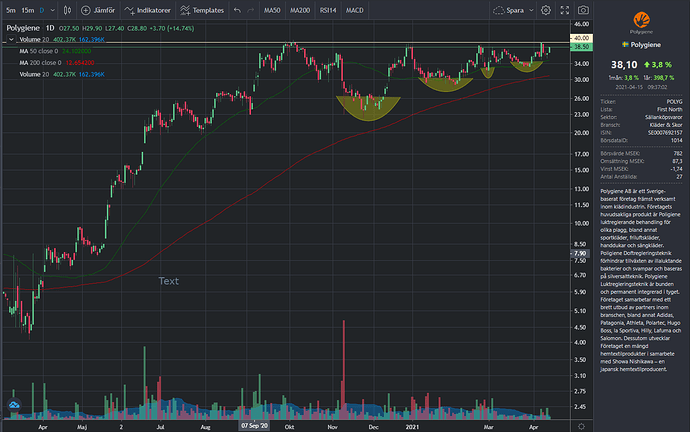This screenshot has height=432, width=690.
Task: Click the cloud Spara save icon
Action: pyautogui.click(x=498, y=10)
